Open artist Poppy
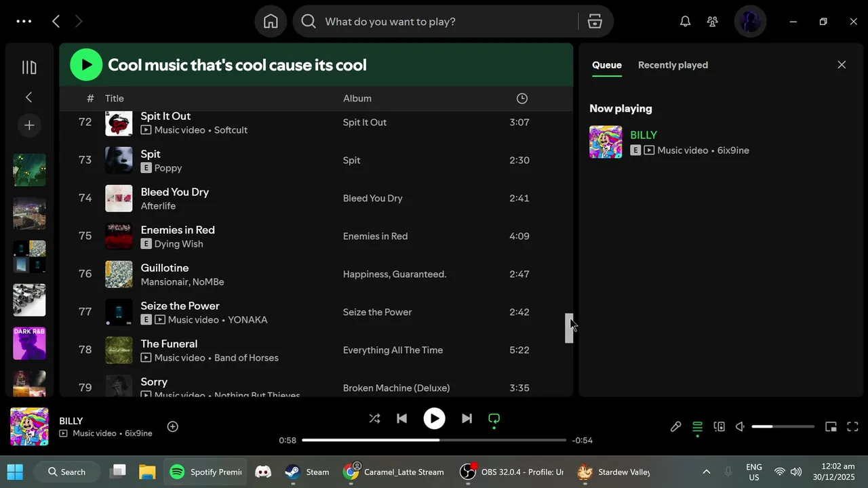Image resolution: width=868 pixels, height=488 pixels. click(168, 168)
